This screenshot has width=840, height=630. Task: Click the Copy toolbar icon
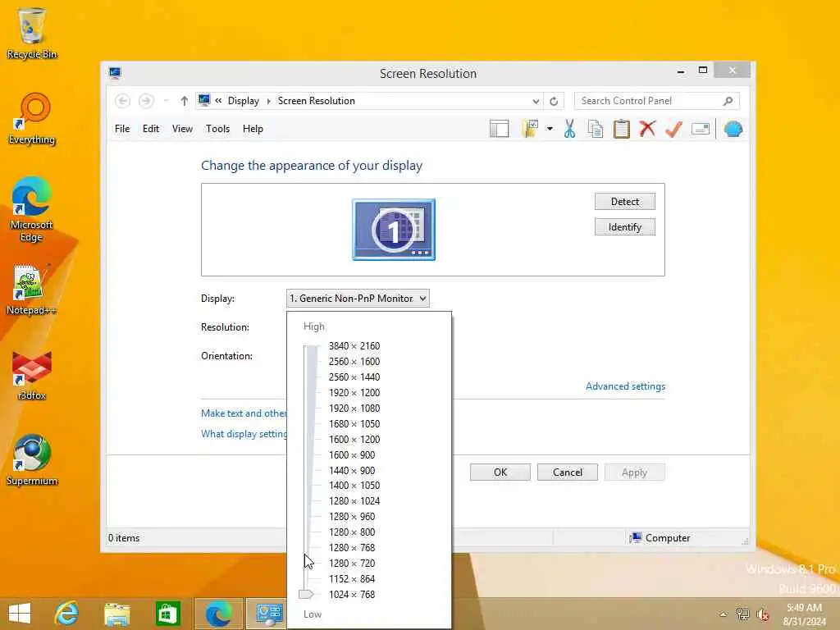pos(596,129)
